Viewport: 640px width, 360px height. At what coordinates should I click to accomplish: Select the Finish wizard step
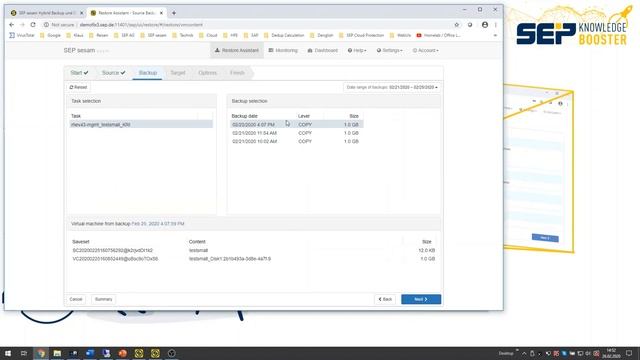[237, 73]
